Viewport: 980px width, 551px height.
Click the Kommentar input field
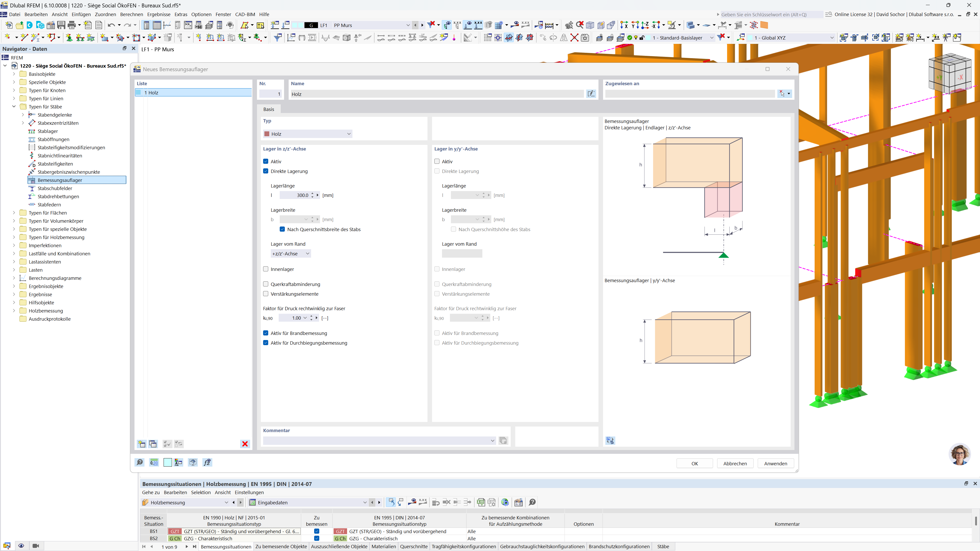coord(377,440)
